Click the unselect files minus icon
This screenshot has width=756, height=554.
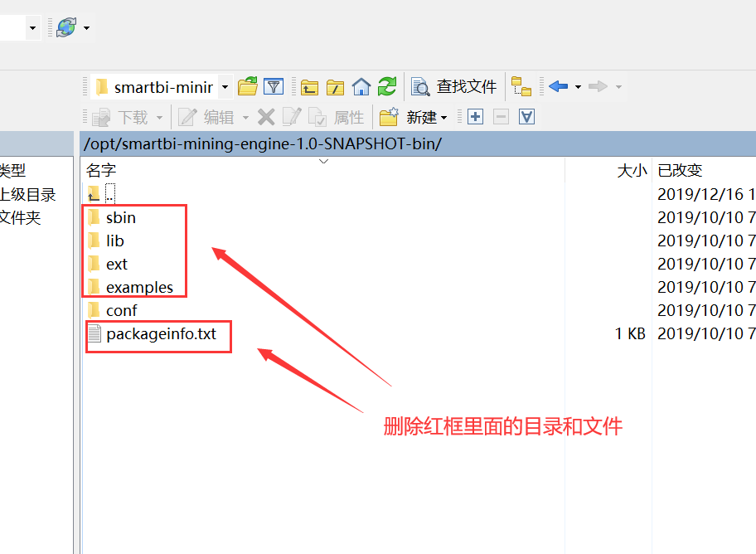pyautogui.click(x=501, y=117)
